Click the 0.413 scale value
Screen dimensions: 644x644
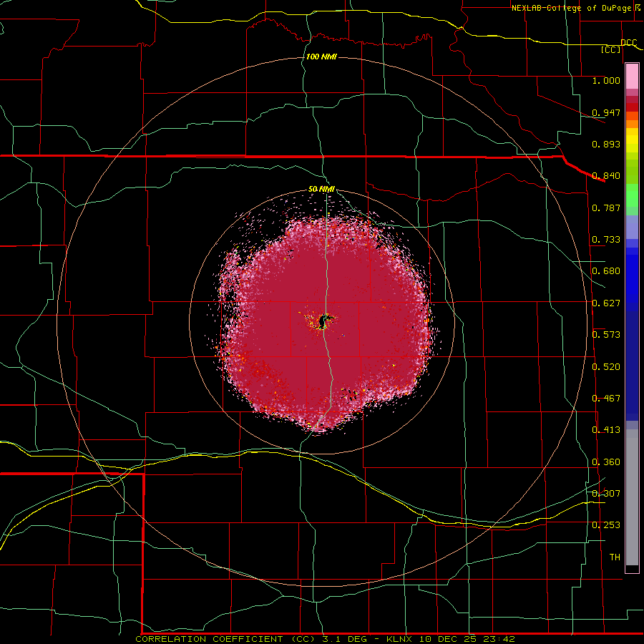click(x=606, y=430)
